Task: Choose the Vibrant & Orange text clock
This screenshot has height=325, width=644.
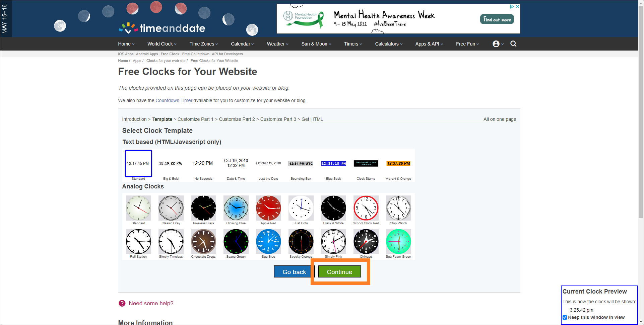Action: [398, 164]
